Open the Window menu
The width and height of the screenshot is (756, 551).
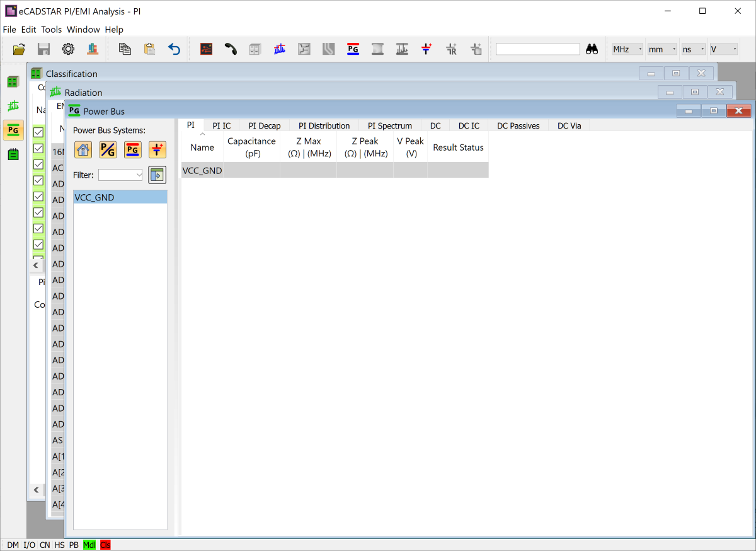pos(83,30)
